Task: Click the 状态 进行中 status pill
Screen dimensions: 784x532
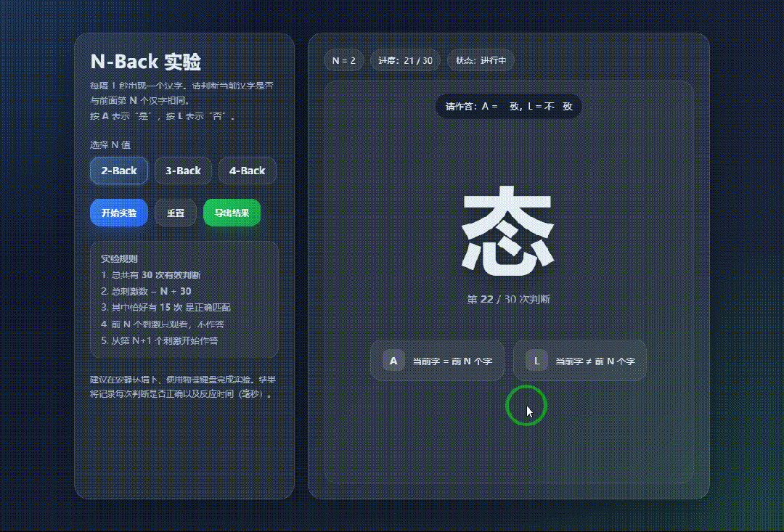Action: pos(481,60)
